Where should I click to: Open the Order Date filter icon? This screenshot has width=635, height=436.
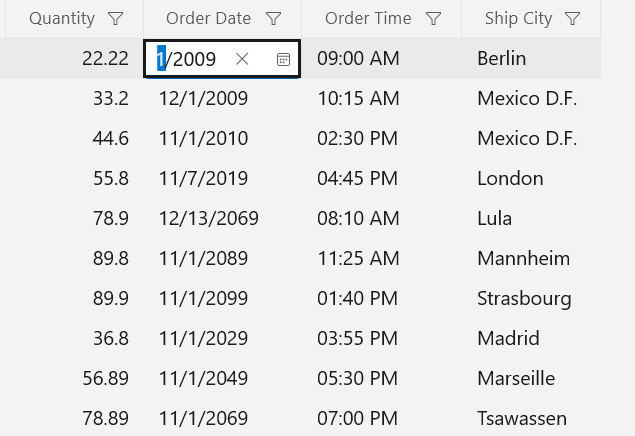[274, 19]
